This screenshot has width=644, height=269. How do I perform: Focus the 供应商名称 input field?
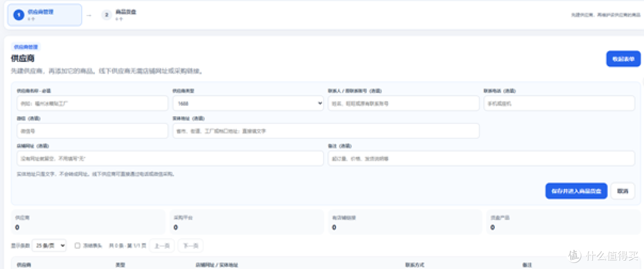[x=92, y=104]
